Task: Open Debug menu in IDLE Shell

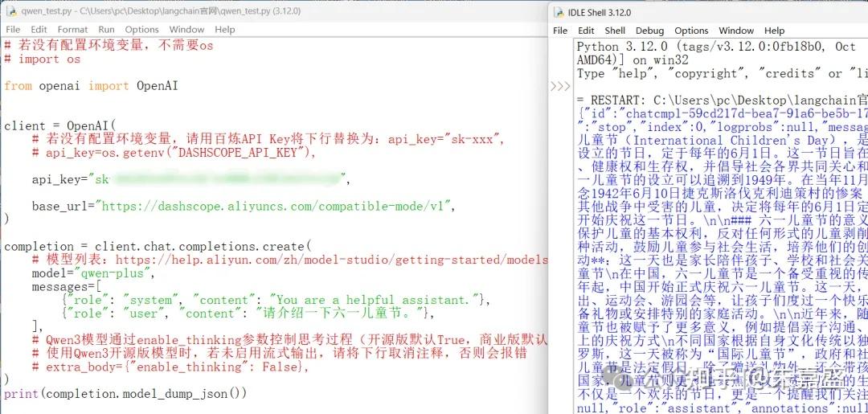Action: [650, 31]
